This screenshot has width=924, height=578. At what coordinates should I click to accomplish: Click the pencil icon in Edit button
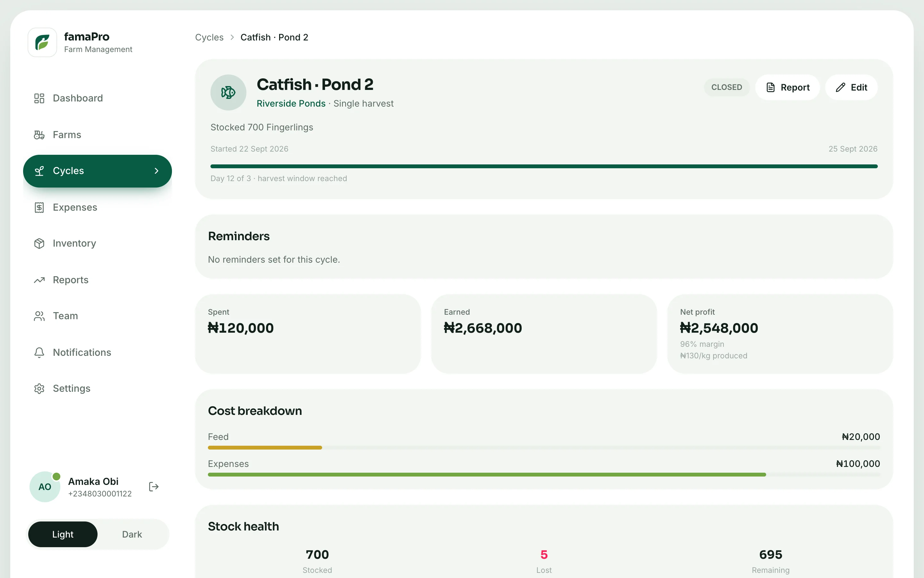(x=840, y=88)
